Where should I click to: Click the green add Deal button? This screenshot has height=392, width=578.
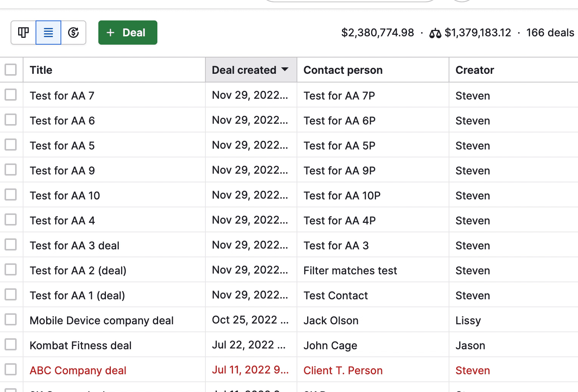127,33
